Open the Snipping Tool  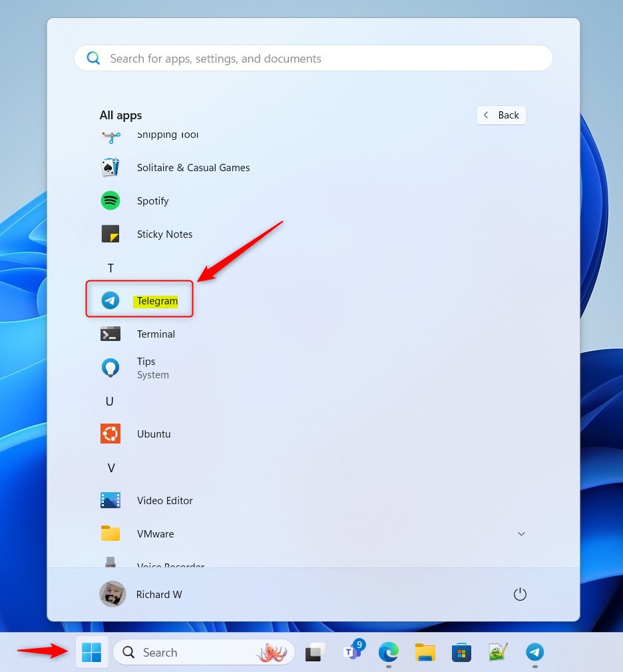tap(168, 135)
